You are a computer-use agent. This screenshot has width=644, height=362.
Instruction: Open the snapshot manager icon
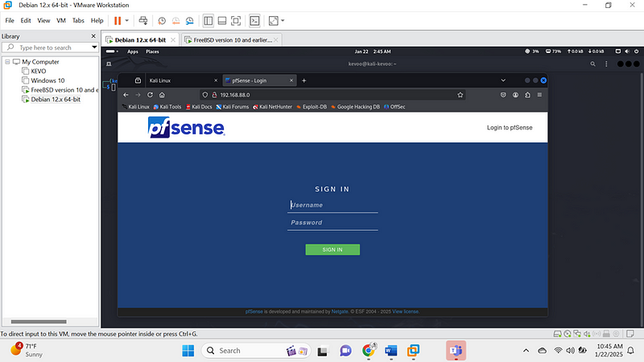[x=189, y=21]
